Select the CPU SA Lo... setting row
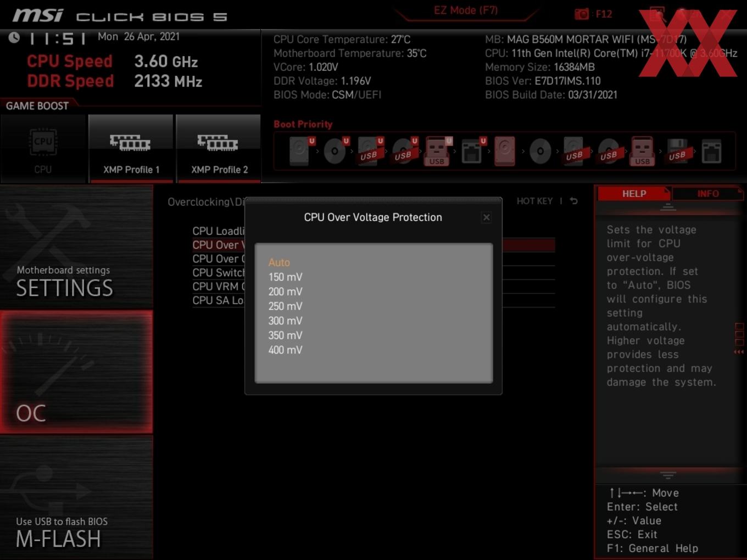Screen dimensions: 747x560 click(x=219, y=300)
